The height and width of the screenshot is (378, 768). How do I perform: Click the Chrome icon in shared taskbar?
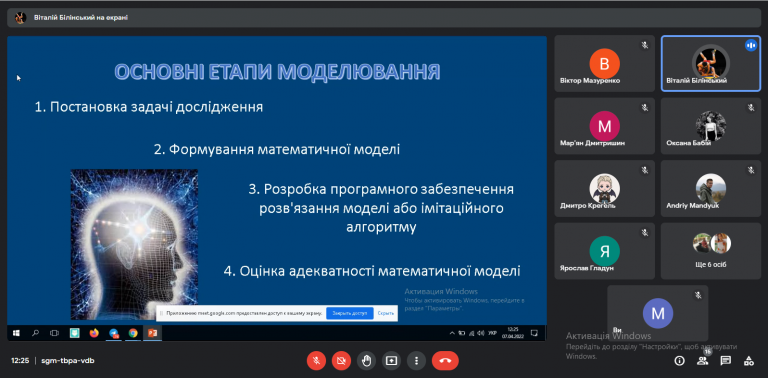(x=133, y=333)
